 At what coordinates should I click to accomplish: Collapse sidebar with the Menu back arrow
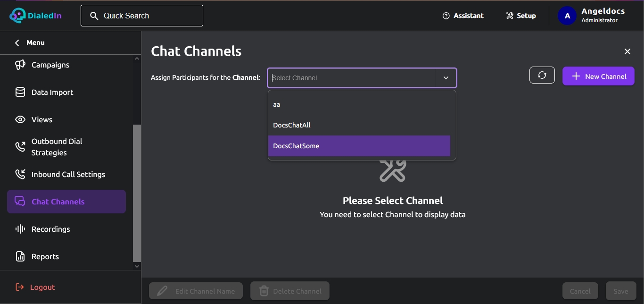pos(17,42)
